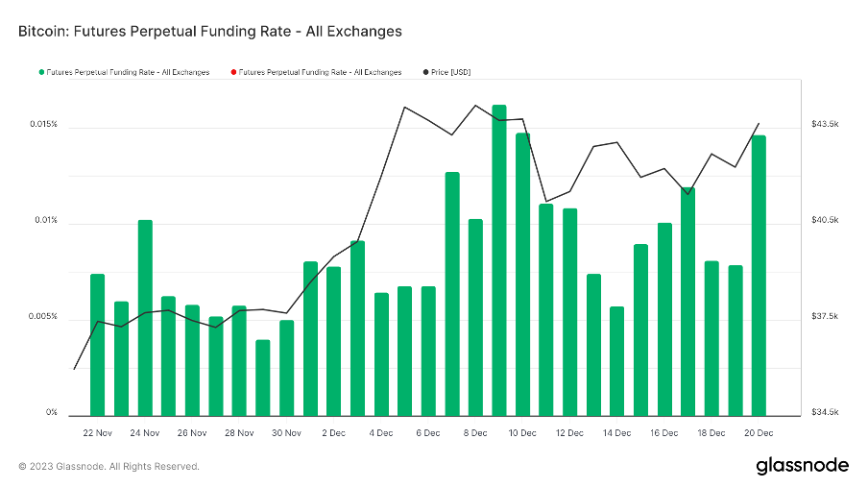The height and width of the screenshot is (488, 868).
Task: Select the 4 Dec date label
Action: coord(381,433)
